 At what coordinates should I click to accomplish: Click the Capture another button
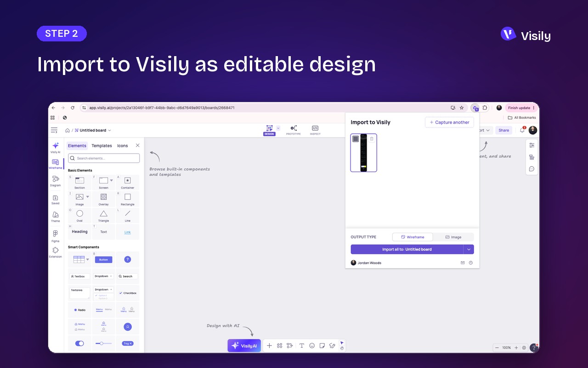pyautogui.click(x=449, y=122)
